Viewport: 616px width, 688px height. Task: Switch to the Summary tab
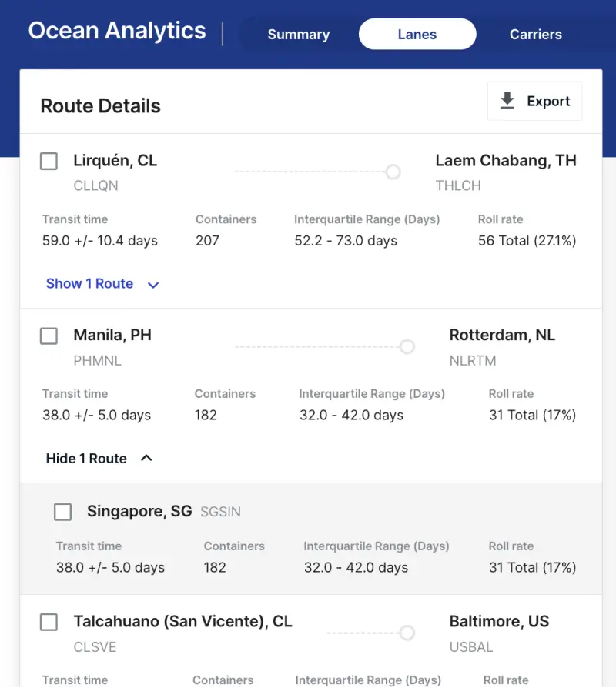pos(298,35)
